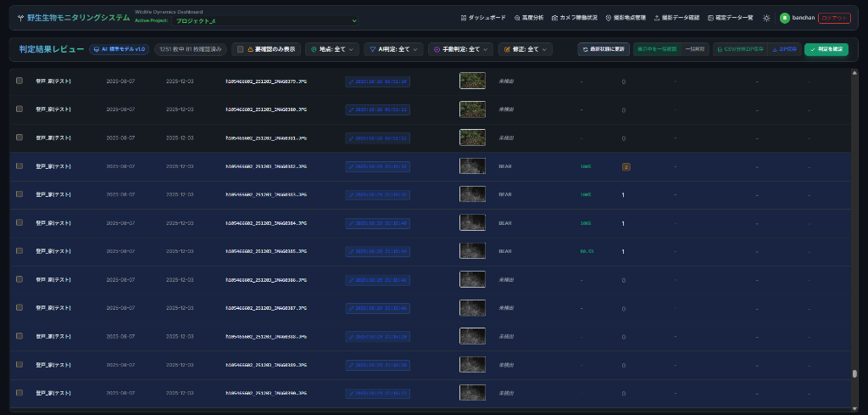
Task: Edit capture time for IMAG0387 row
Action: [377, 309]
